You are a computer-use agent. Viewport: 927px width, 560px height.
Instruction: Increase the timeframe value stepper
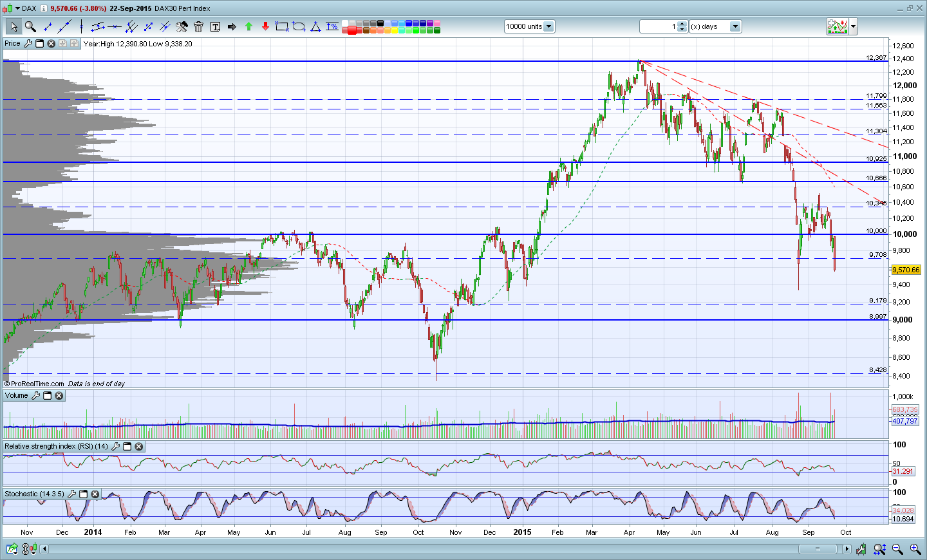[682, 24]
